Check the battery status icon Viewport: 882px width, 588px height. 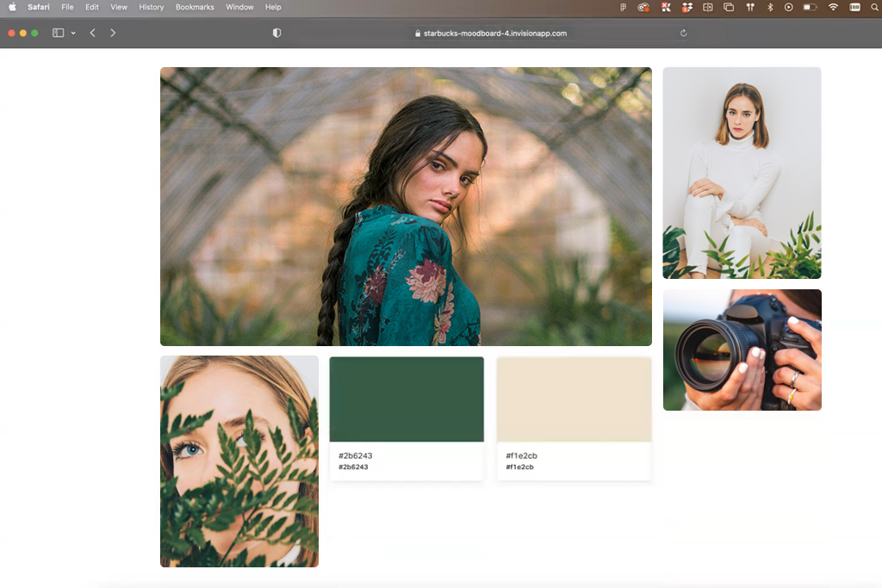pos(810,7)
